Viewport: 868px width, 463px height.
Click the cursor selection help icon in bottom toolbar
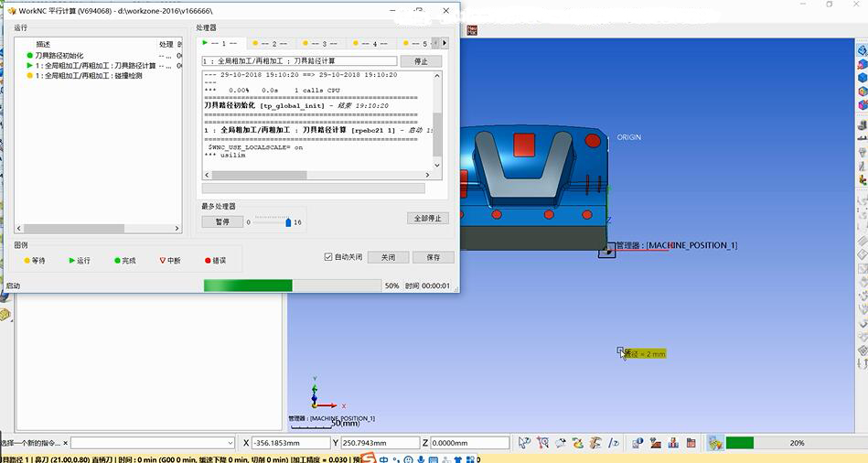point(524,443)
